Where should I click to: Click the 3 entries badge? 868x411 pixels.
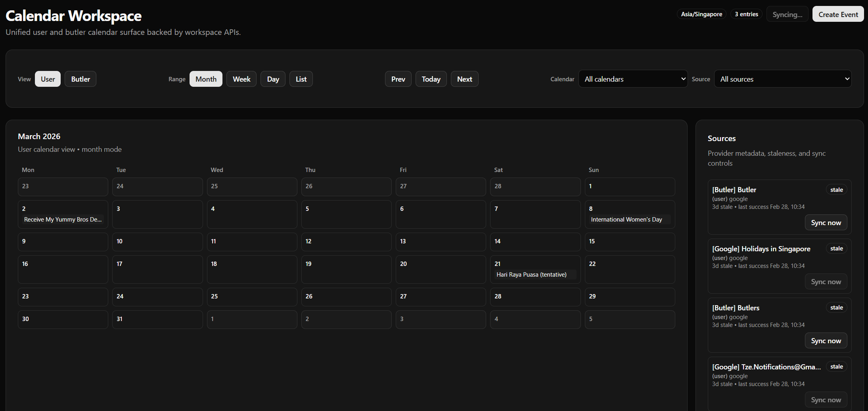click(746, 14)
